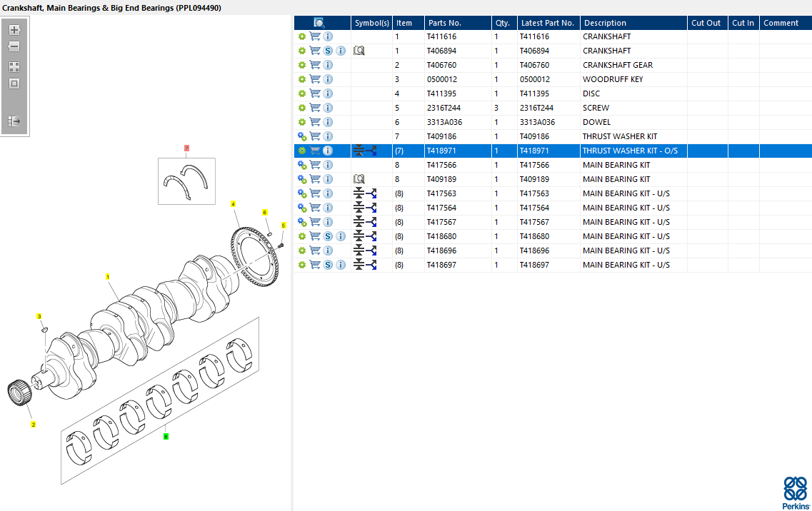Click the single-square fit view icon
812x511 pixels.
pyautogui.click(x=14, y=84)
